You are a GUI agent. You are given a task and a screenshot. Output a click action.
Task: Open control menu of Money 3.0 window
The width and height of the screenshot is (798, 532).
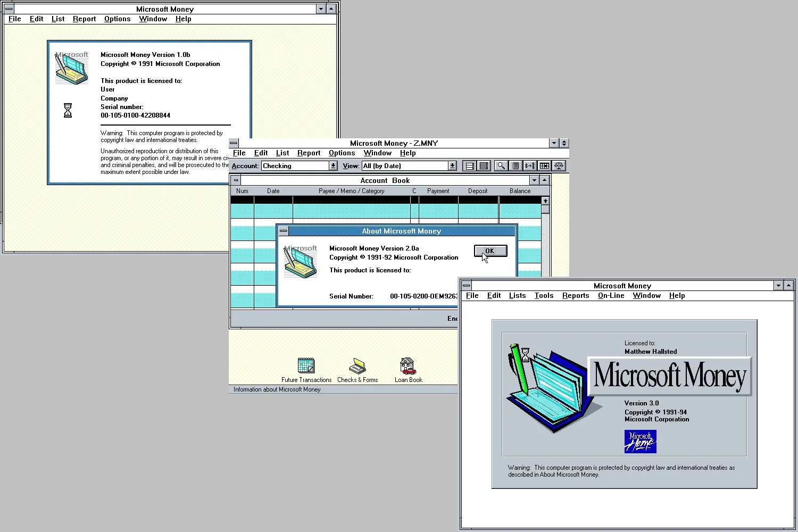point(467,286)
